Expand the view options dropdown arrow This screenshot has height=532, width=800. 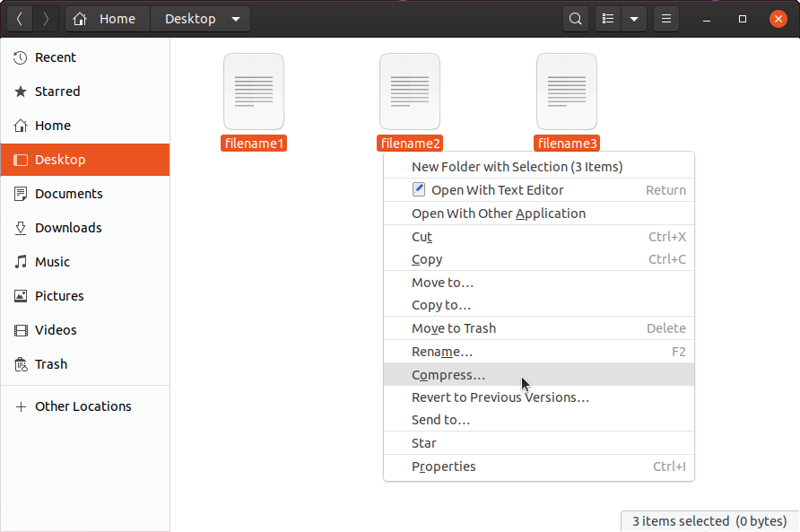point(634,19)
